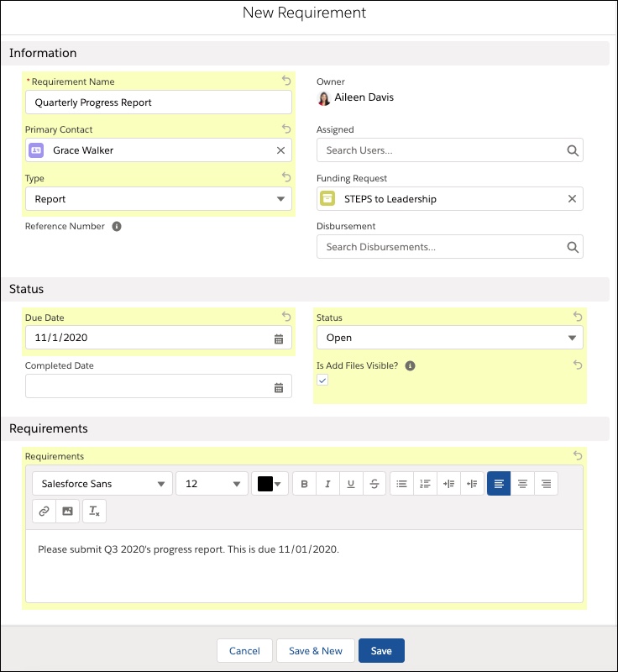618x672 pixels.
Task: Toggle bold formatting
Action: pos(304,484)
